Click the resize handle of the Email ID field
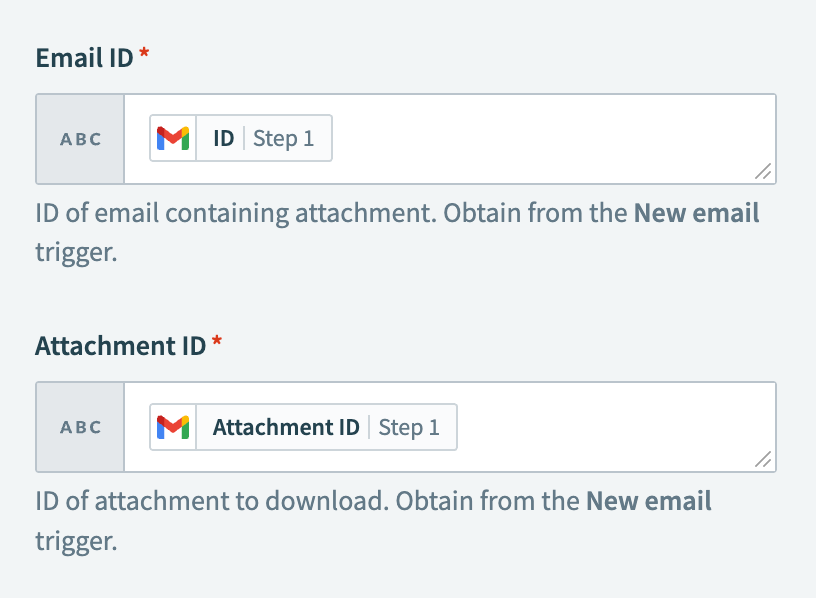 pos(764,172)
